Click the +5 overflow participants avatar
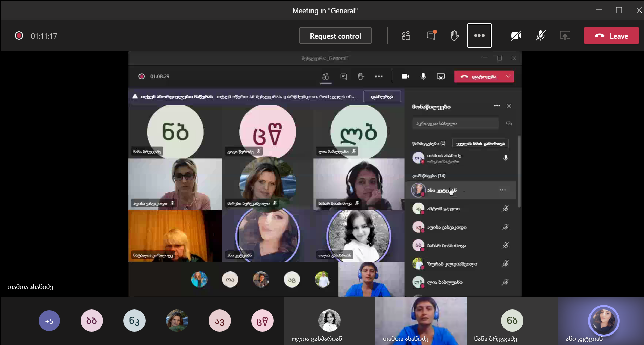This screenshot has width=644, height=345. 49,321
